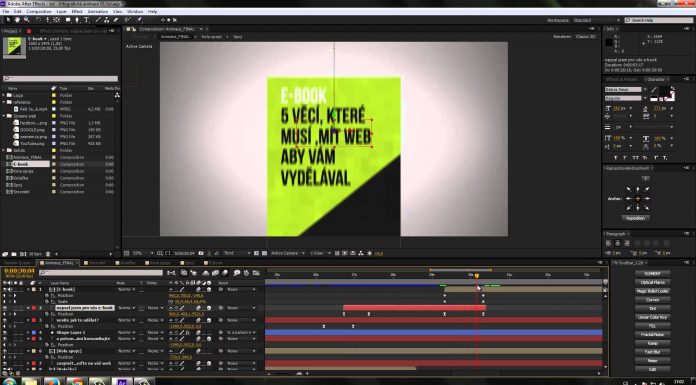Select the Brush tool
696x385 pixels.
point(98,20)
